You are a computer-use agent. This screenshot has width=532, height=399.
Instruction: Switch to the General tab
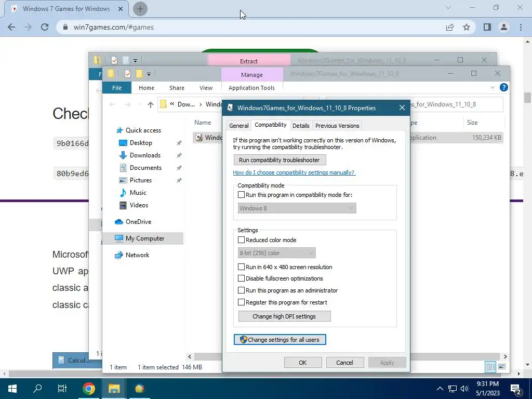[x=239, y=126]
